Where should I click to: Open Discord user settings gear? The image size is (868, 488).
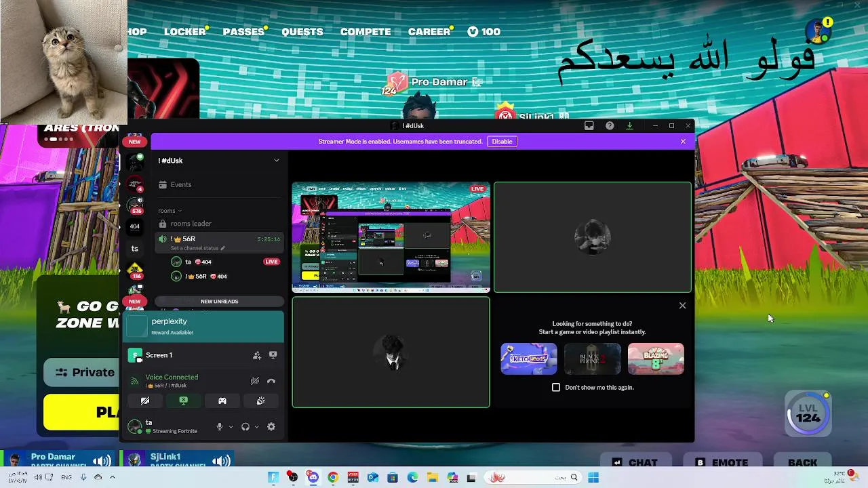pos(271,426)
